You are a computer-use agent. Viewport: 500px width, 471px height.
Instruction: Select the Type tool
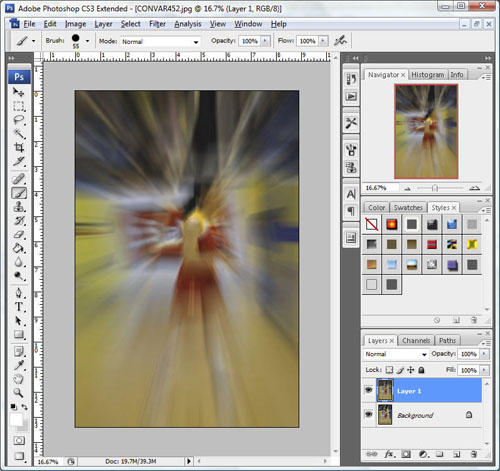[x=18, y=307]
